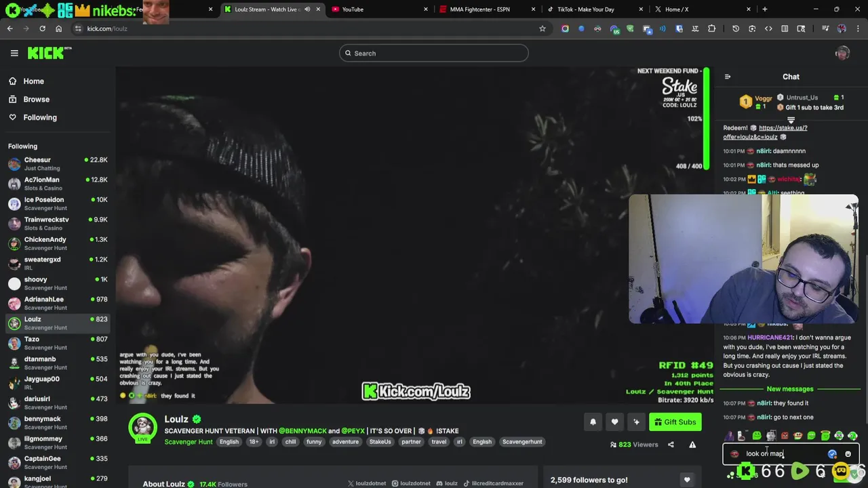The height and width of the screenshot is (488, 868).
Task: Select the chill tag below the stream title
Action: 290,442
